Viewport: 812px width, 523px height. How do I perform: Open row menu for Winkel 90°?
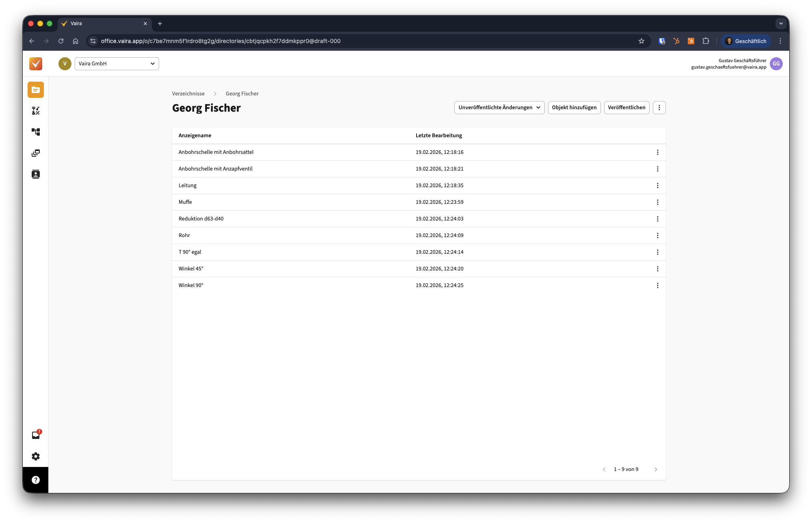pos(657,285)
